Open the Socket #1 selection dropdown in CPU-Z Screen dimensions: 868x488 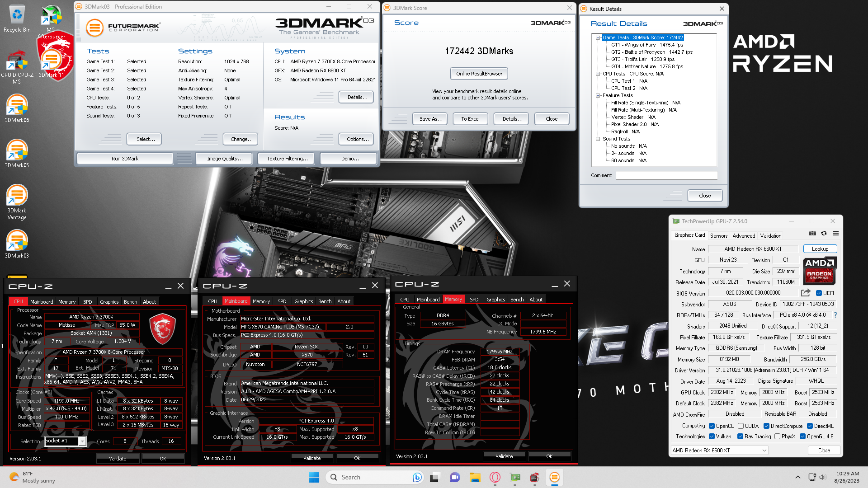82,441
